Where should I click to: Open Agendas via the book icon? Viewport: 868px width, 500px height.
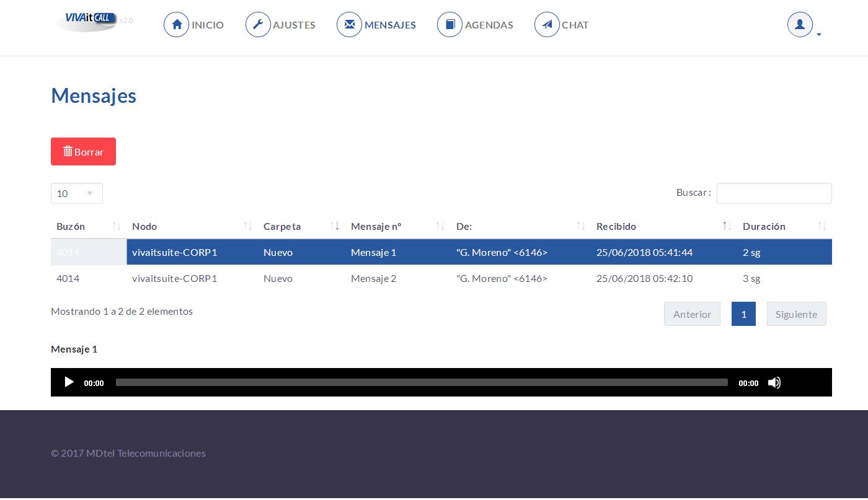[449, 25]
